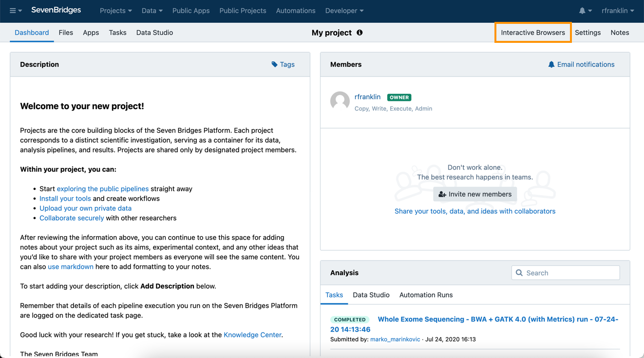Open Public Apps in the navbar
This screenshot has width=644, height=358.
pos(191,11)
